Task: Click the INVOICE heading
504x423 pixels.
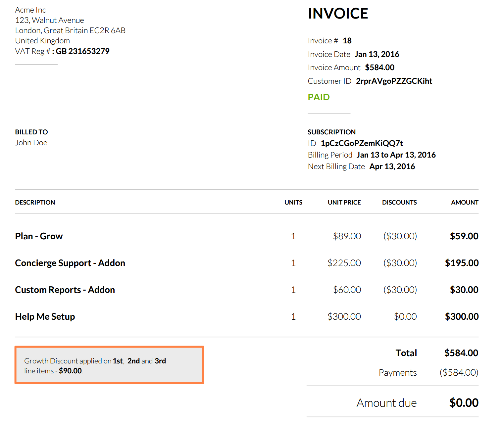Action: pos(338,14)
